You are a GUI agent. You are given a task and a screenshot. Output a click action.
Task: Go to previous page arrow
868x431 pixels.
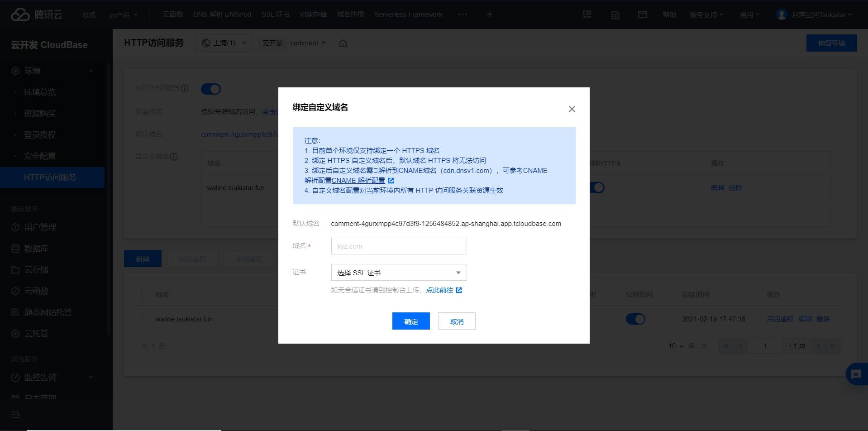(740, 346)
